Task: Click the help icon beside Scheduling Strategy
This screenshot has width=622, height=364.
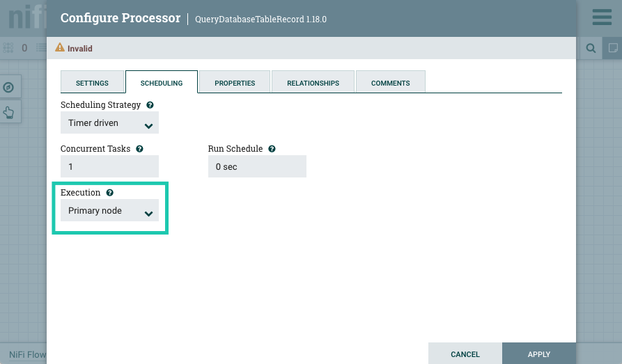Action: point(150,105)
